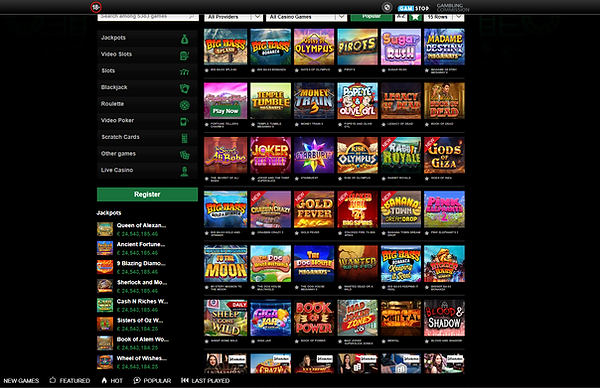Screen dimensions: 600x388
Task: Open the Sherlock and Mo... jackpot link
Action: (142, 282)
